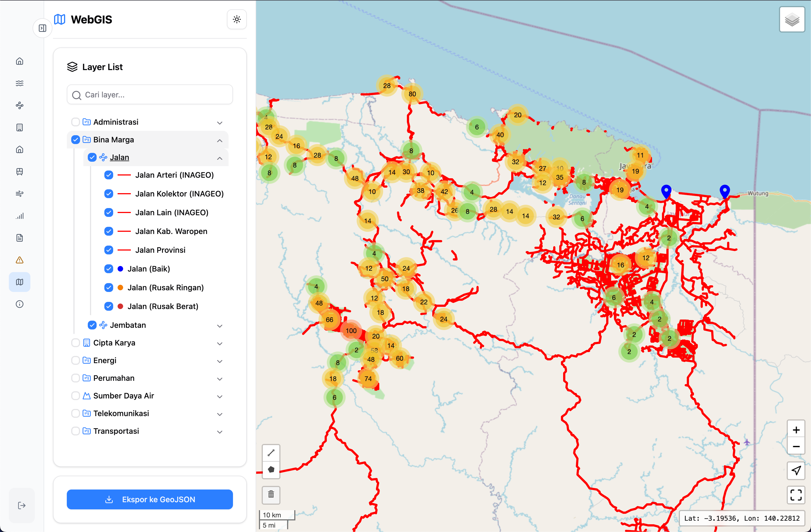Collapse the Bina Marga layer group
The image size is (811, 532).
pos(220,140)
